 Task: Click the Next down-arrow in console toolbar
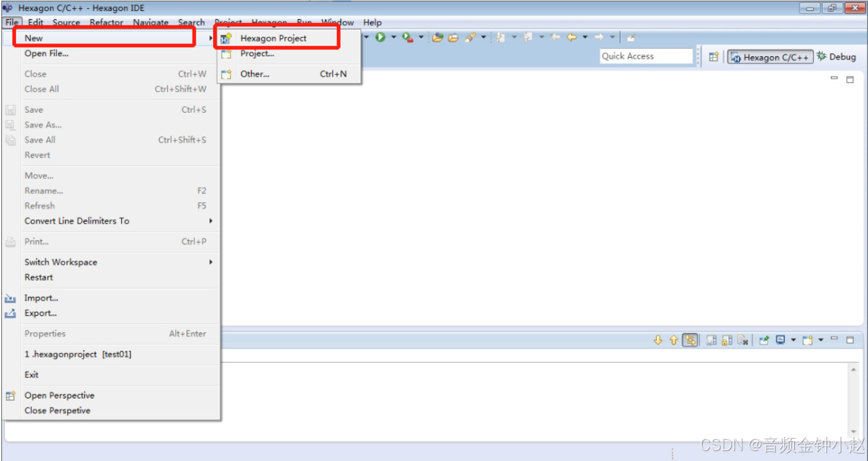pyautogui.click(x=658, y=340)
